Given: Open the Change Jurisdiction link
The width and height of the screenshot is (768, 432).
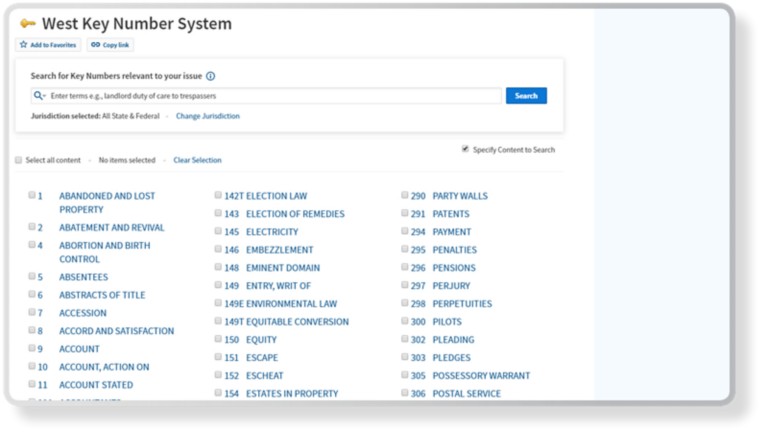Looking at the screenshot, I should 208,116.
